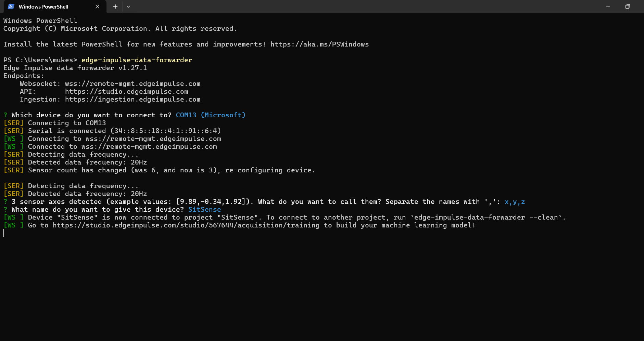Click the https://ingestion.edgeimpulse.com Ingestion endpoint
644x341 pixels.
133,100
